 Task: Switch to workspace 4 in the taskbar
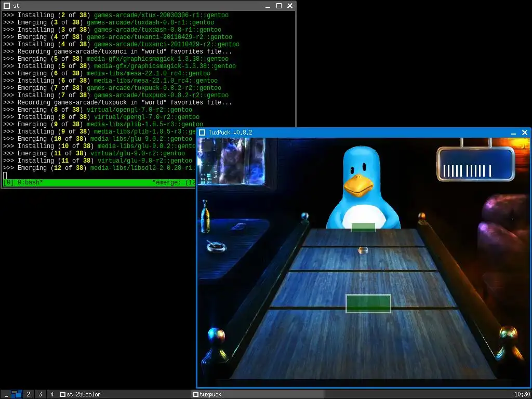[x=52, y=394]
